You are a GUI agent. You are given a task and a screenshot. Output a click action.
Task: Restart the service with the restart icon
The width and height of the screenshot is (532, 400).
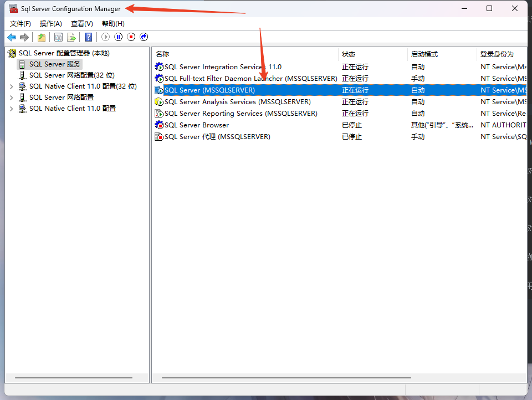coord(144,37)
